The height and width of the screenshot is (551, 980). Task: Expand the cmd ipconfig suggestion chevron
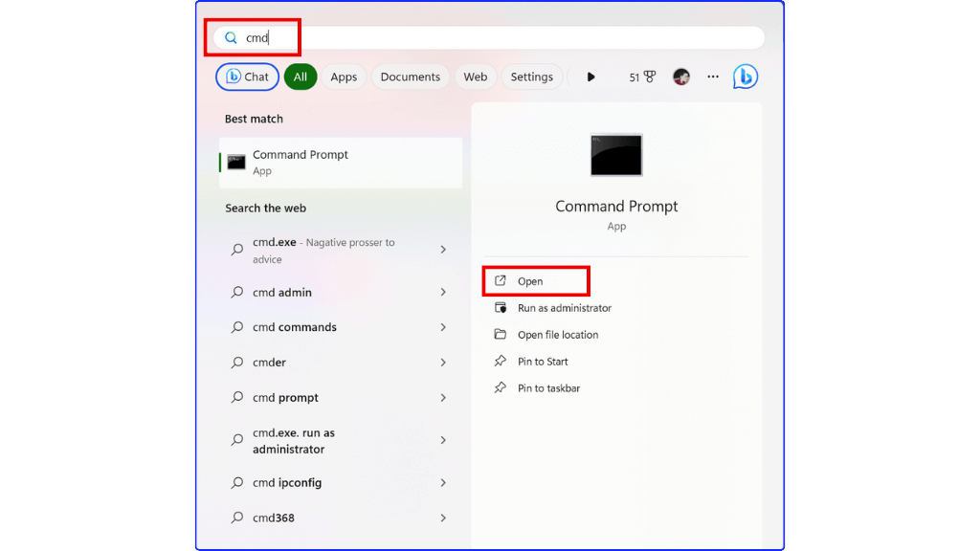point(442,483)
